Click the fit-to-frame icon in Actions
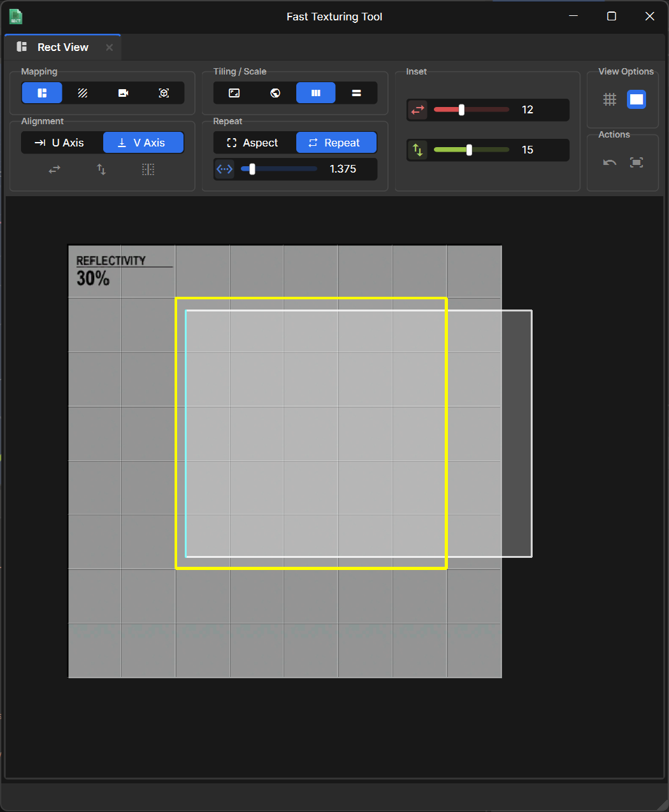 (x=636, y=162)
